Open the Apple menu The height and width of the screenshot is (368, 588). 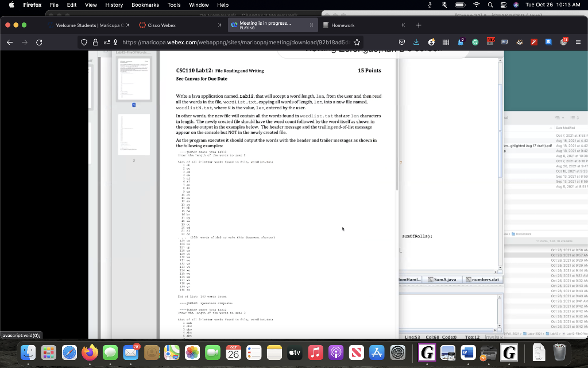point(11,5)
